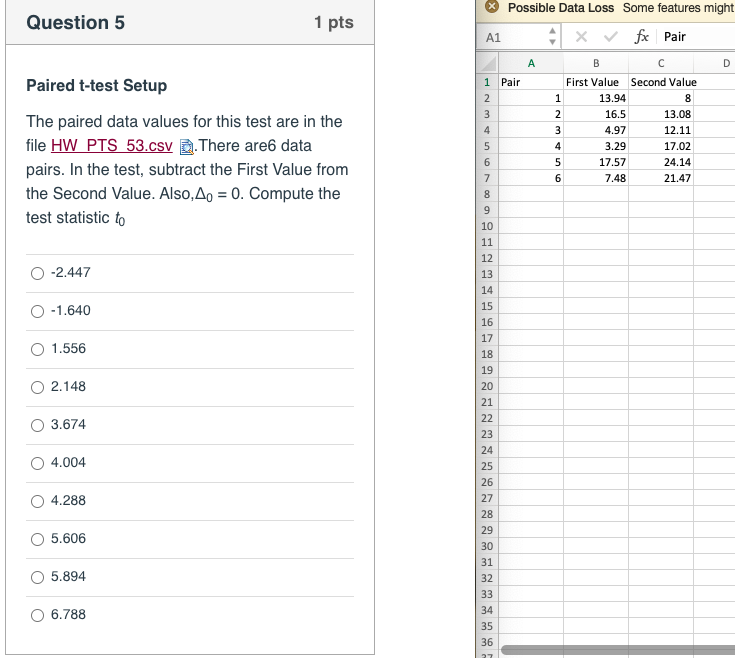
Task: Click cell containing 13.08
Action: [x=661, y=114]
